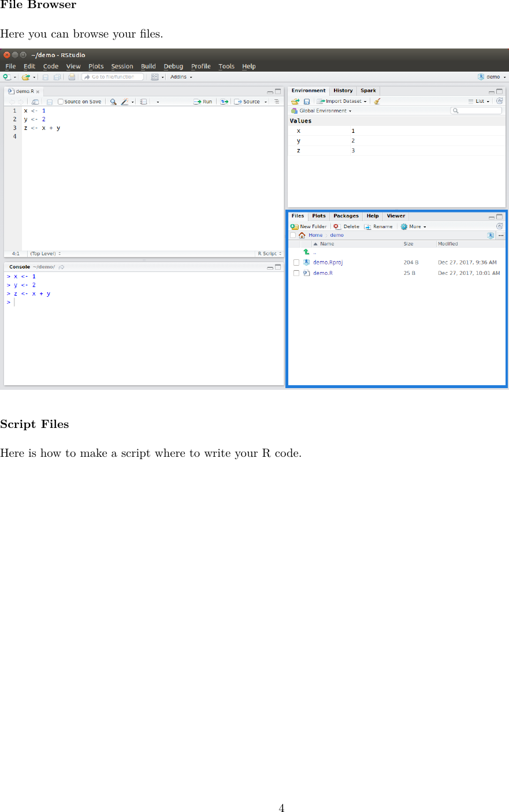Click the broom icon to clear the environment
This screenshot has height=812, width=509.
tap(377, 101)
